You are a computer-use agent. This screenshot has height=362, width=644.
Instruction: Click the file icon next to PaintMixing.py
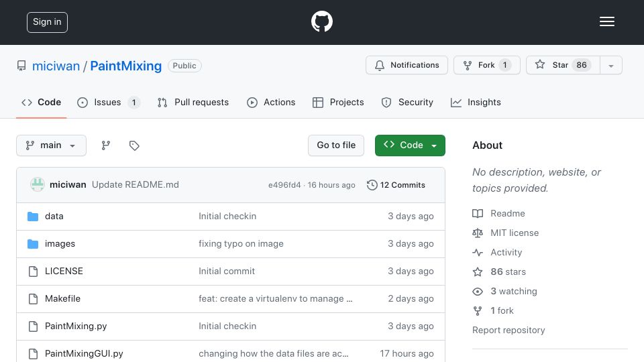tap(33, 326)
